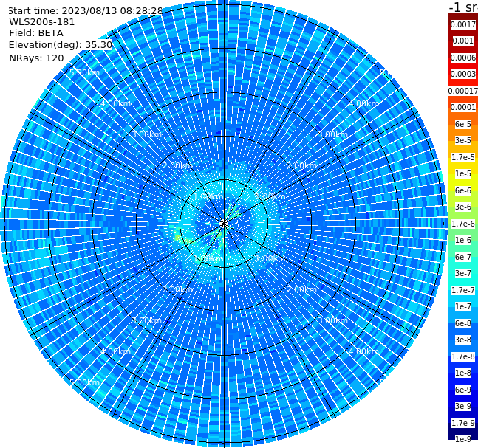Select the 3e-6 colorbar label

[463, 207]
